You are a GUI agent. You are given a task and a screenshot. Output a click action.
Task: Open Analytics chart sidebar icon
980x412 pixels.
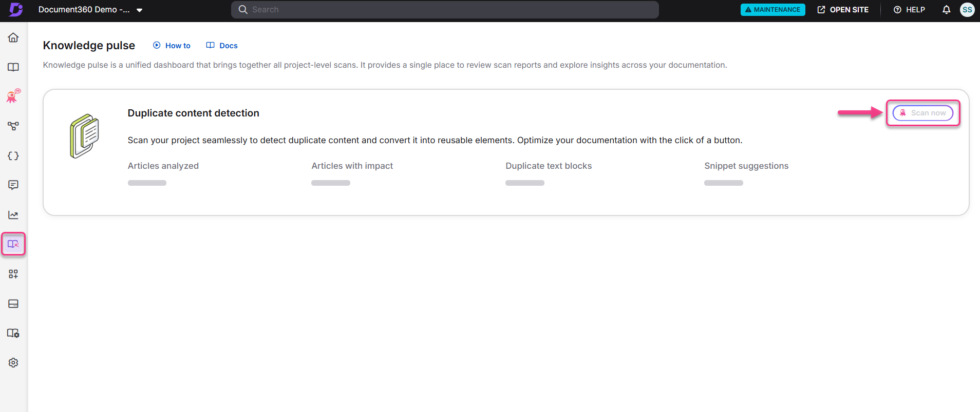[x=13, y=215]
